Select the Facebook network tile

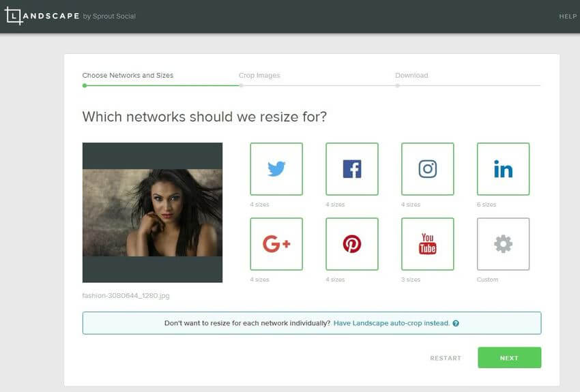pyautogui.click(x=352, y=169)
